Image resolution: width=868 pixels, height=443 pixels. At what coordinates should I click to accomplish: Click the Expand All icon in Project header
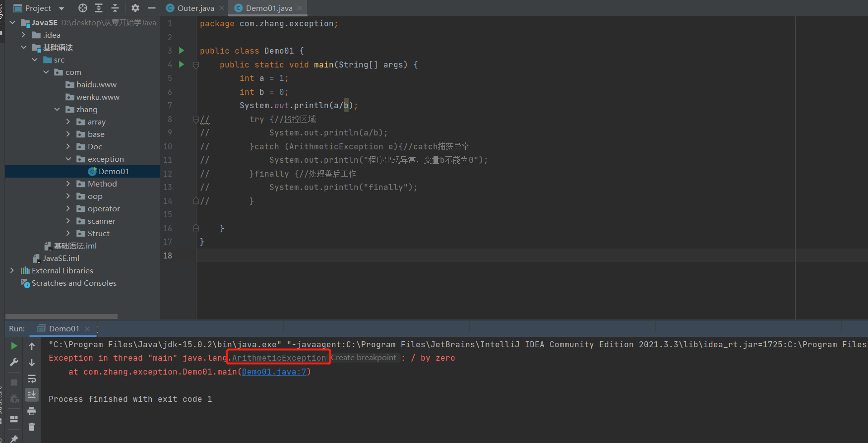point(99,8)
